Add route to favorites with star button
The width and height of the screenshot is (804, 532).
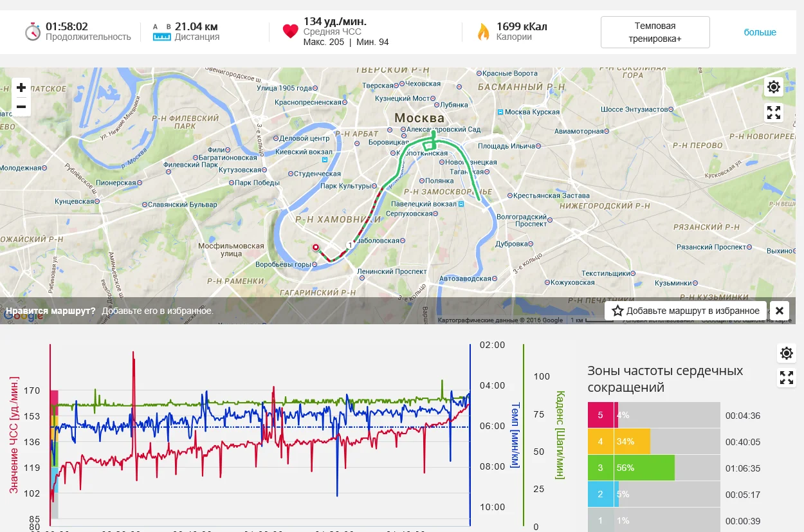point(686,311)
